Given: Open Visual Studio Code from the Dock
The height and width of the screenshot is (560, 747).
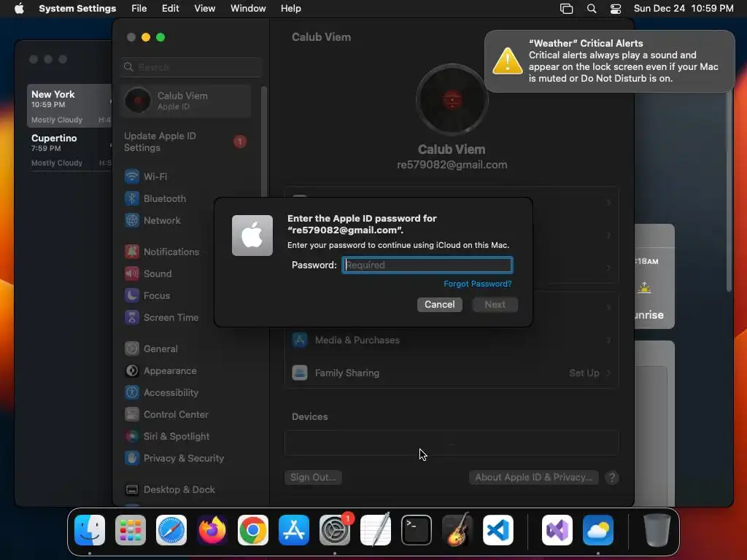Looking at the screenshot, I should pyautogui.click(x=498, y=530).
